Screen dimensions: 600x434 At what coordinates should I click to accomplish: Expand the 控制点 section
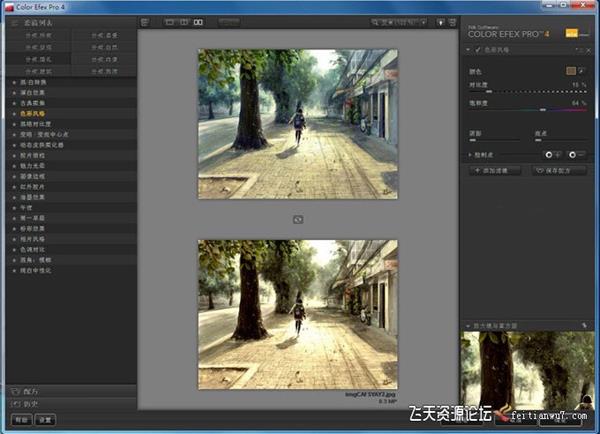click(470, 155)
